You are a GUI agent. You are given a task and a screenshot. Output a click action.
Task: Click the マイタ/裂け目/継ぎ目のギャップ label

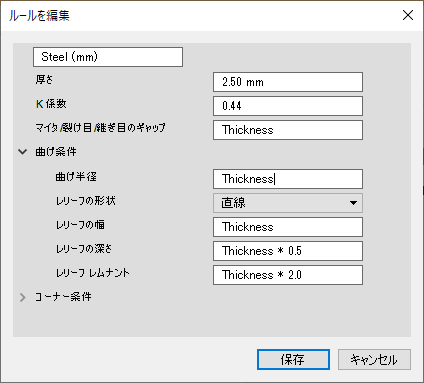(x=100, y=128)
